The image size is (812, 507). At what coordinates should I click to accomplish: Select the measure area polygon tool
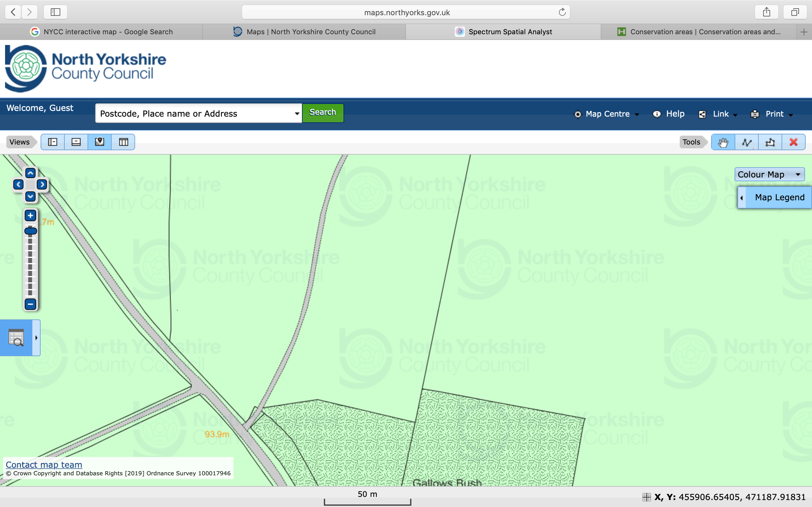point(770,142)
